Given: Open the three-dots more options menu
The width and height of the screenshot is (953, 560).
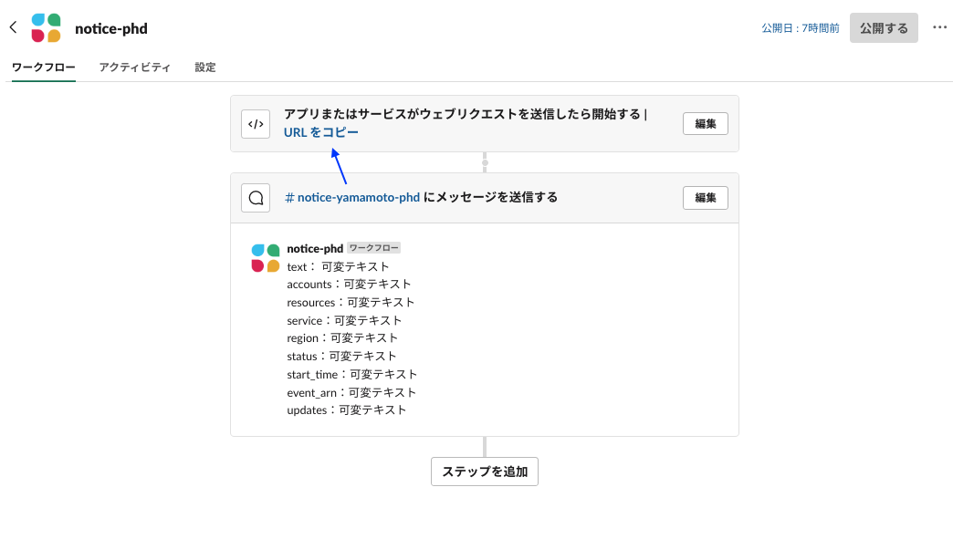Looking at the screenshot, I should click(x=939, y=27).
